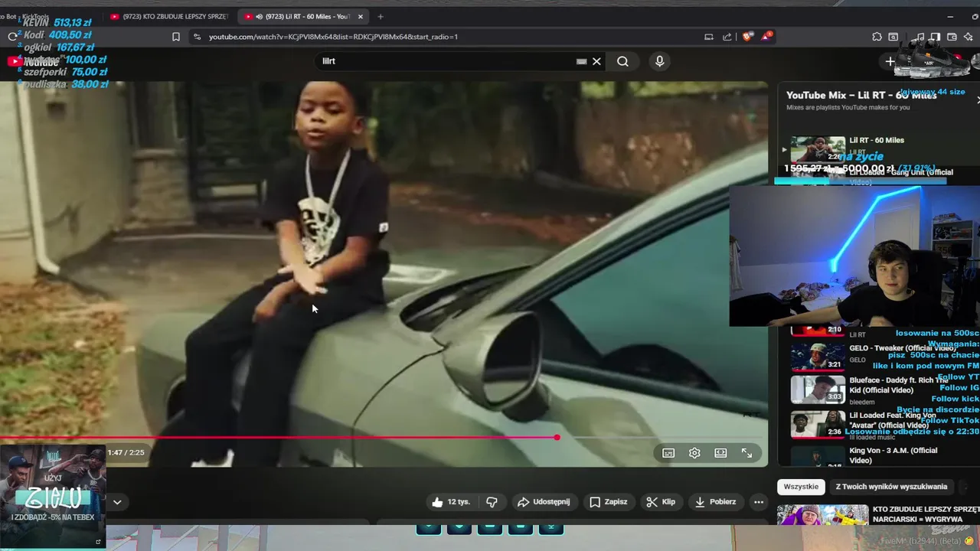The width and height of the screenshot is (980, 551).
Task: Click the browser share page icon
Action: point(727,37)
